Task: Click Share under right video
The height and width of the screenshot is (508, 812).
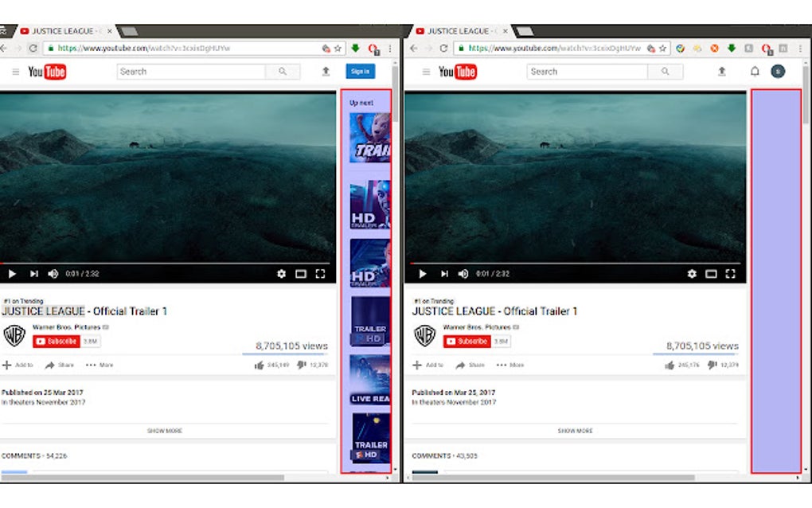Action: (470, 365)
